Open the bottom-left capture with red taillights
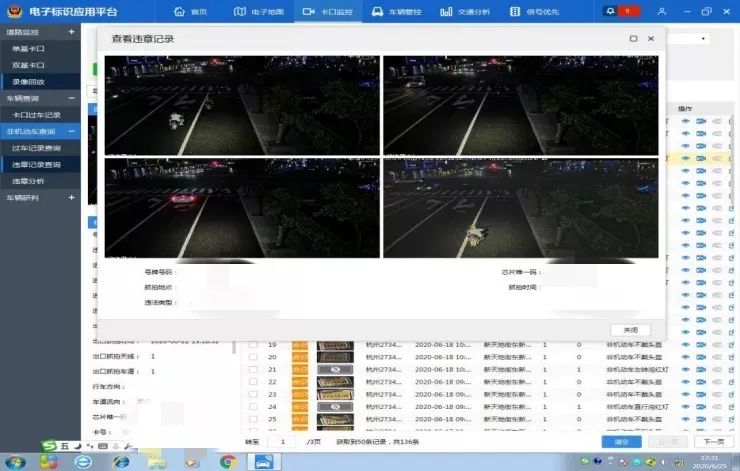The height and width of the screenshot is (471, 740). tap(242, 208)
